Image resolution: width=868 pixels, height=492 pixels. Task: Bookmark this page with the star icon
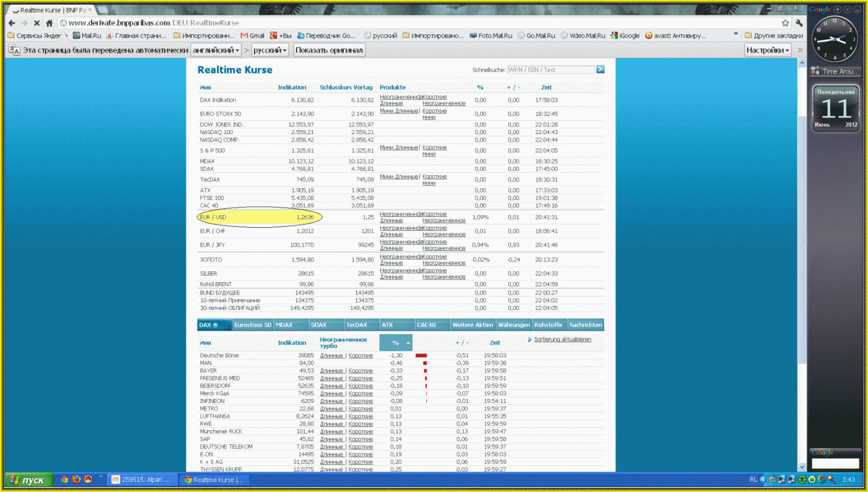[785, 23]
